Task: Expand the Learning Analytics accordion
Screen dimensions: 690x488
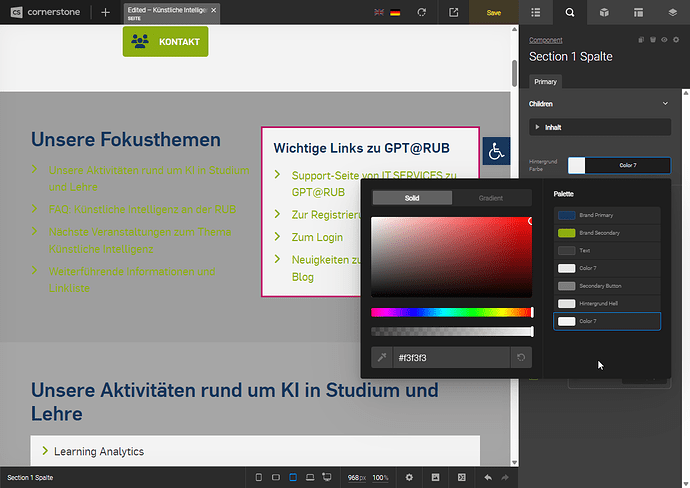Action: click(x=255, y=451)
